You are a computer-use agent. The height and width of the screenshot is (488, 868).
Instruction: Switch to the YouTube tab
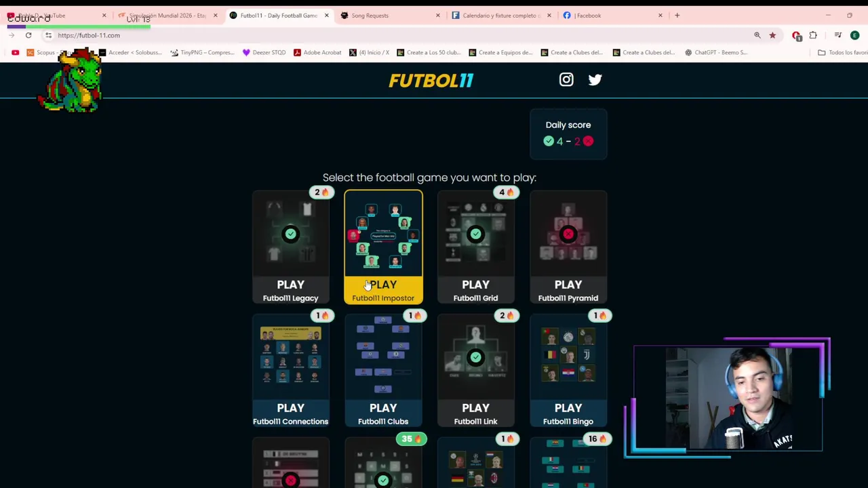54,15
